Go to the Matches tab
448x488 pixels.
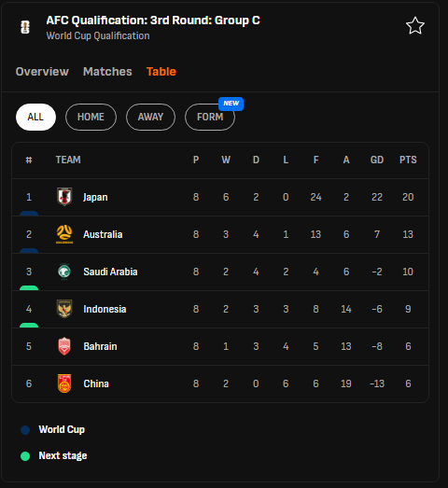(107, 72)
